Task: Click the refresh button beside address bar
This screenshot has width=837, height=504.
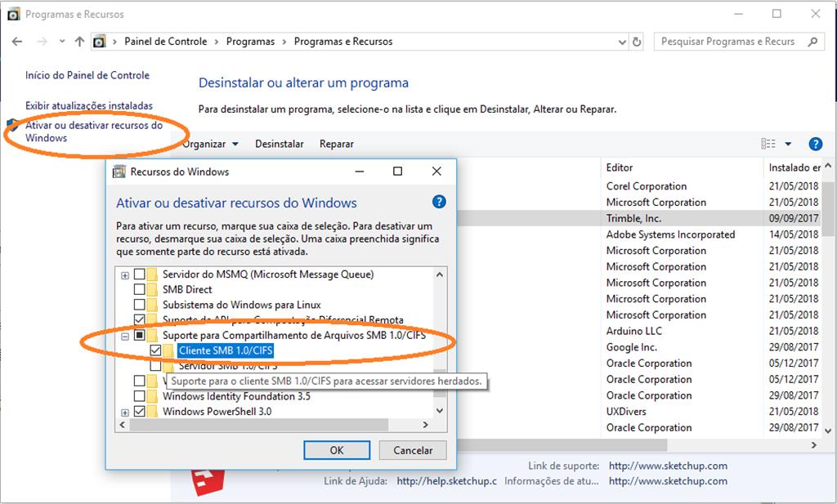Action: (638, 42)
